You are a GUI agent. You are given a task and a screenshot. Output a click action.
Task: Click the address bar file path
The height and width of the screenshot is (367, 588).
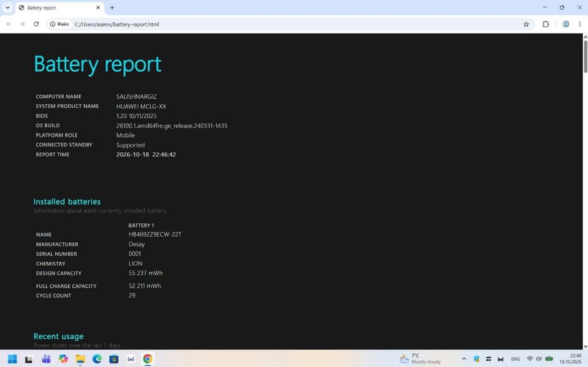pos(117,24)
